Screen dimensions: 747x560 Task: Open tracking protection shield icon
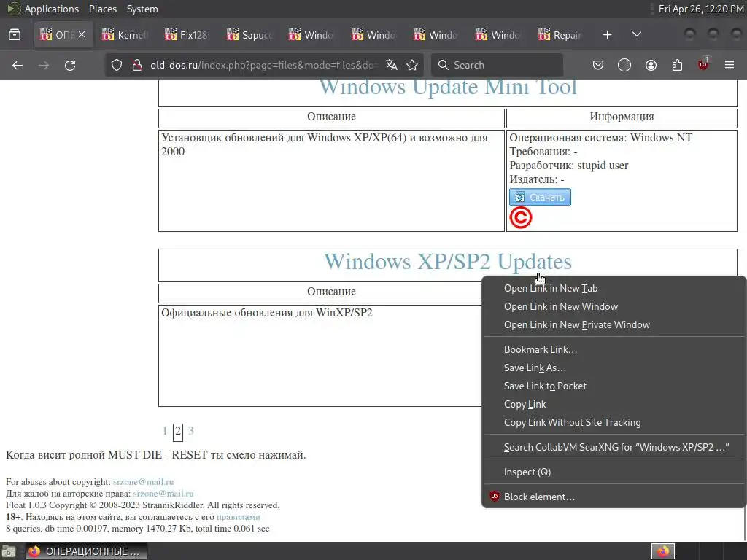coord(117,65)
